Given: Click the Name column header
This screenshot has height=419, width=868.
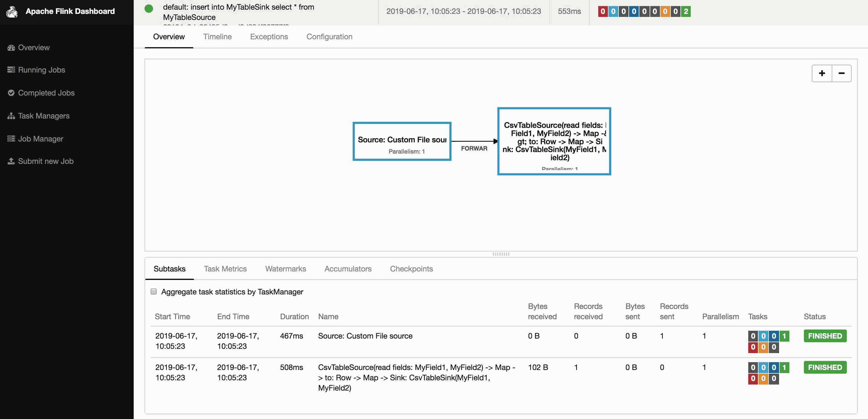Looking at the screenshot, I should click(328, 317).
